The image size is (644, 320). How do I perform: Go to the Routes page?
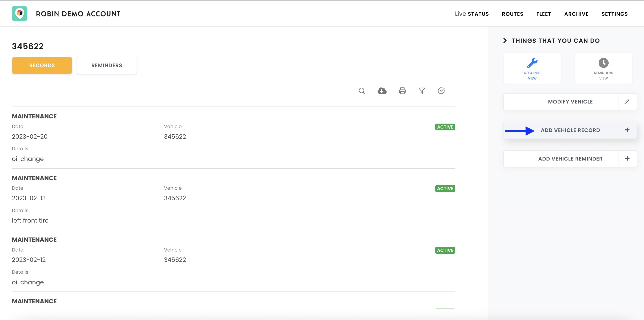pos(513,14)
